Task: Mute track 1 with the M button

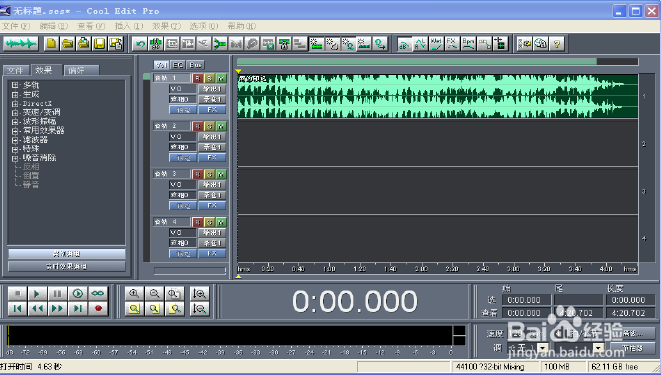Action: coord(221,78)
